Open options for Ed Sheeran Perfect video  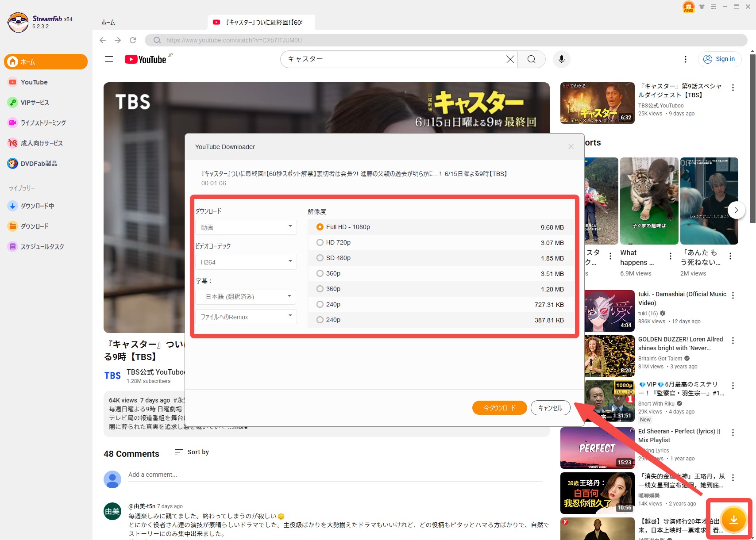click(x=733, y=433)
